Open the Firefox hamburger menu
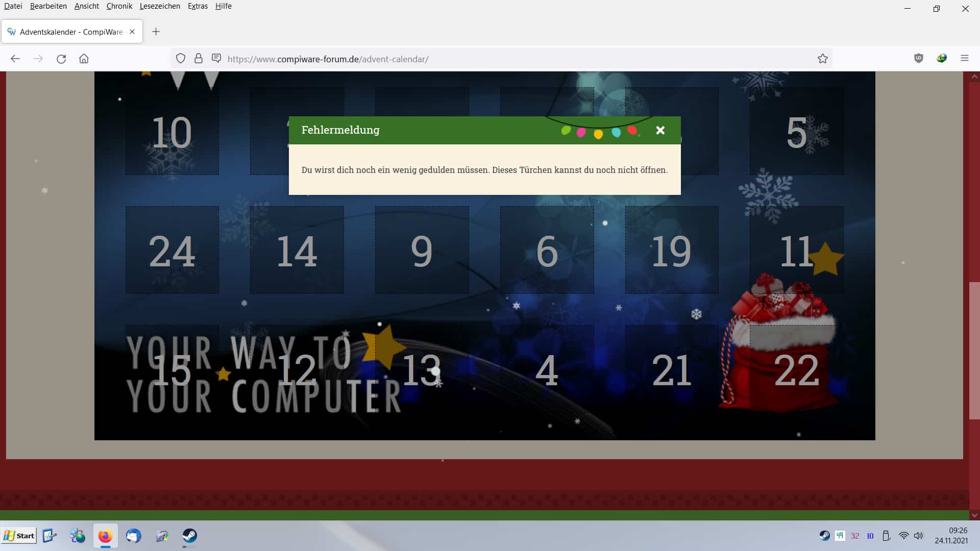This screenshot has width=980, height=551. (964, 58)
